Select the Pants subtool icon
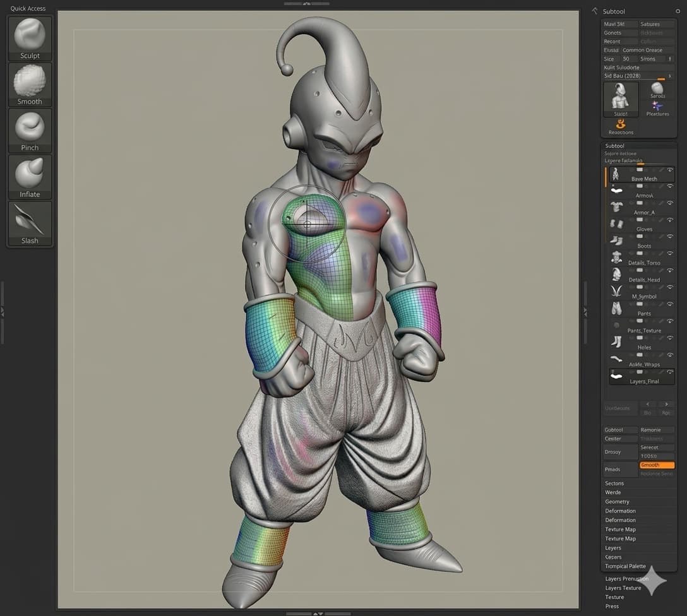 (x=616, y=308)
